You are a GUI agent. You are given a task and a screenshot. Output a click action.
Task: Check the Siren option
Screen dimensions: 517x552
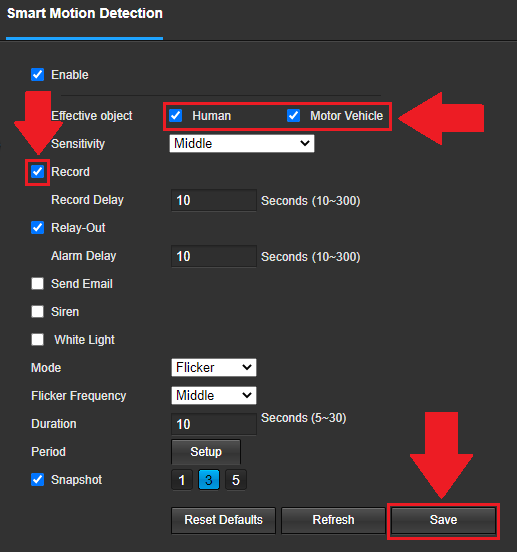click(x=37, y=312)
